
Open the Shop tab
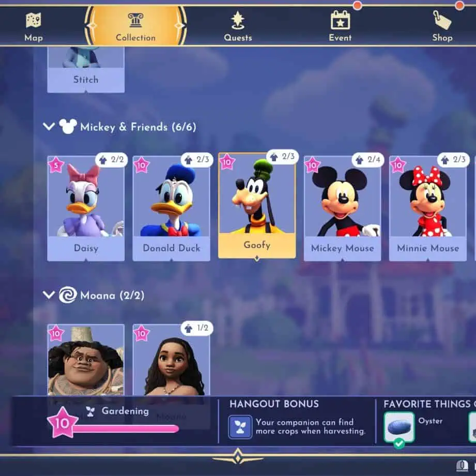(x=442, y=26)
